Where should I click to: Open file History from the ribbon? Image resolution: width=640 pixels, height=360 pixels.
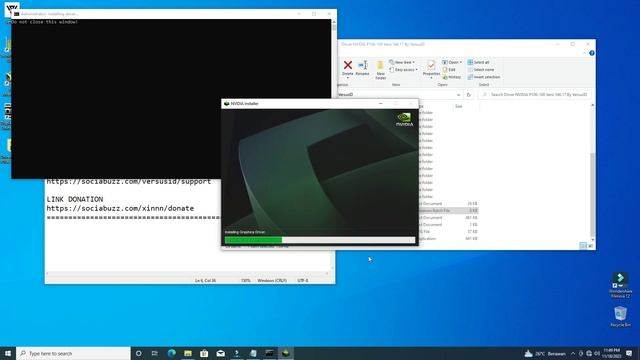[451, 77]
